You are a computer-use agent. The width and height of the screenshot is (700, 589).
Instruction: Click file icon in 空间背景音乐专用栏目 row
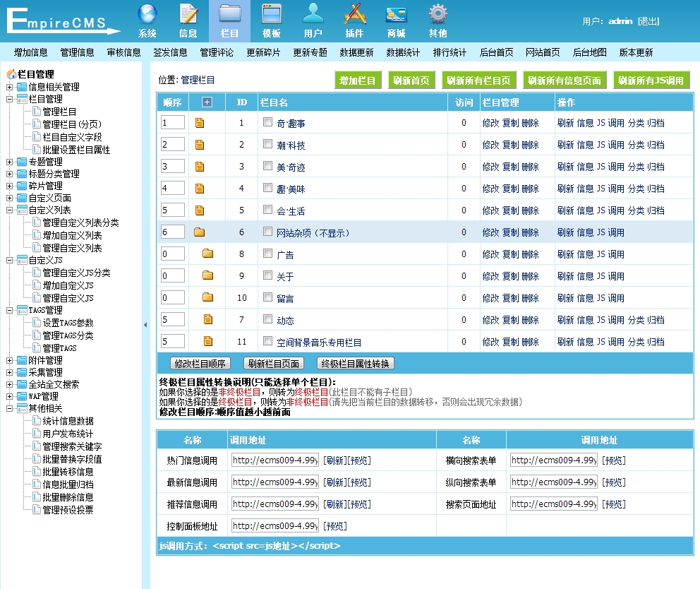(208, 341)
